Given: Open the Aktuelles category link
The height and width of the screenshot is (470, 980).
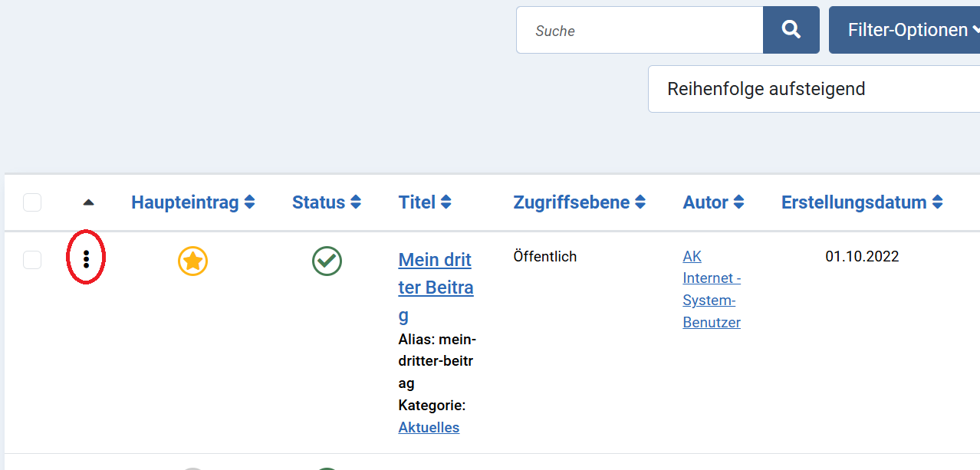Looking at the screenshot, I should (x=429, y=427).
